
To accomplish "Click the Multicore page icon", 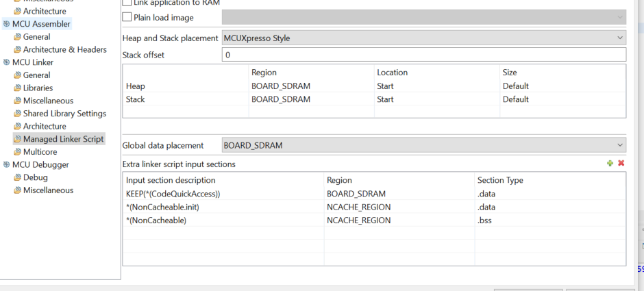I will point(18,152).
